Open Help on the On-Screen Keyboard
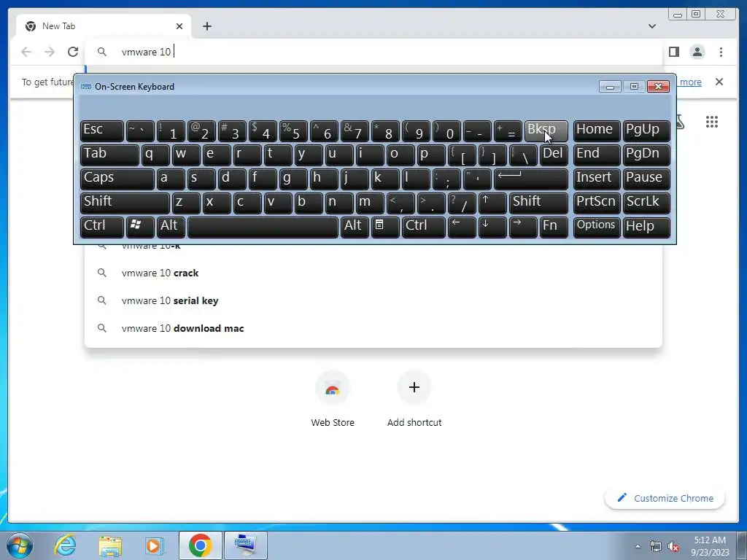Screen dimensions: 747x560 pyautogui.click(x=646, y=227)
